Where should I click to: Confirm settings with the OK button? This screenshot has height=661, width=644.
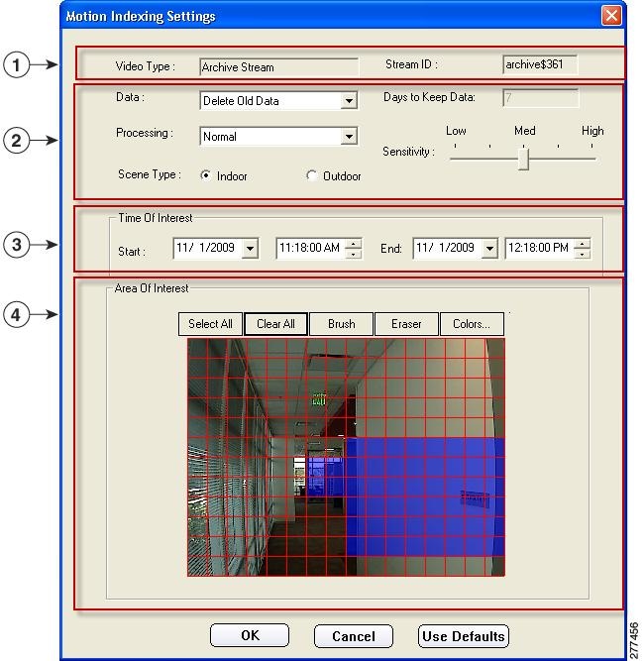(250, 635)
